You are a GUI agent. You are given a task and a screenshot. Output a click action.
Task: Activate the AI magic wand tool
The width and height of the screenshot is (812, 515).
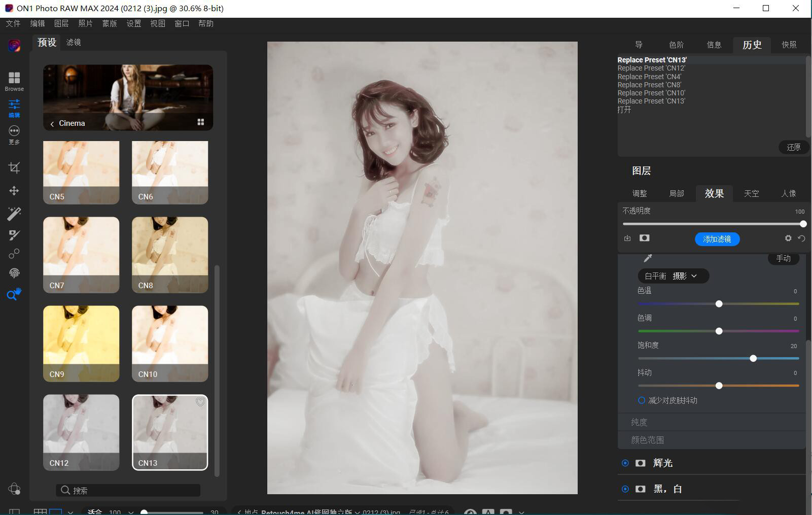coord(14,213)
